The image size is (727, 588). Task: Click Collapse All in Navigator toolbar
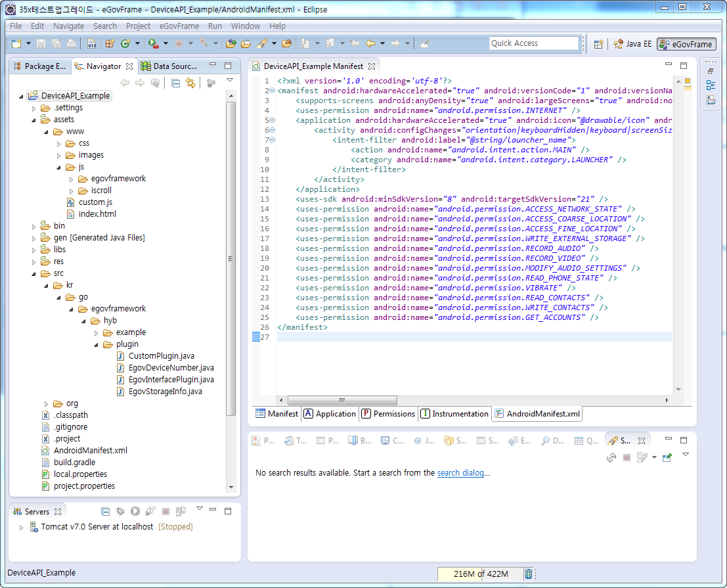click(175, 83)
